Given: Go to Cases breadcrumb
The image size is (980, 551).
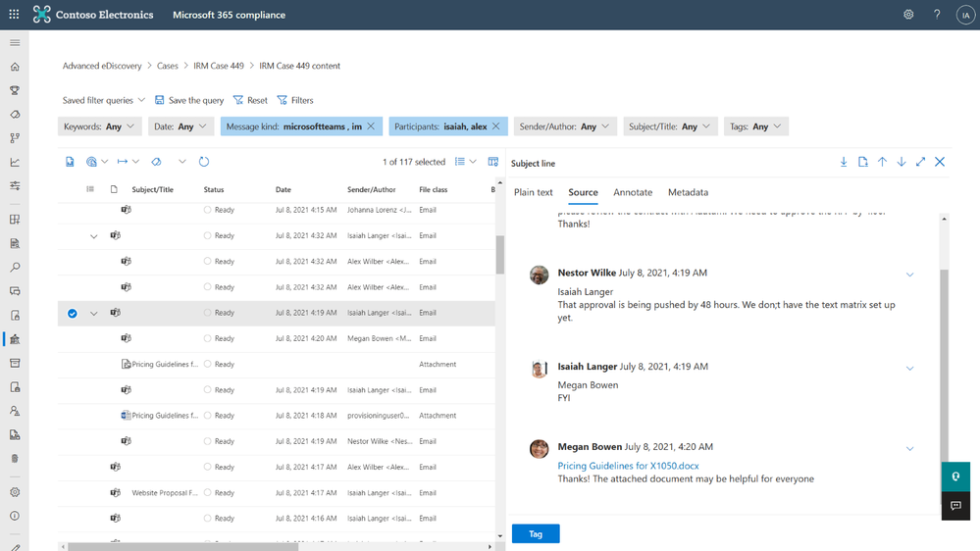Looking at the screenshot, I should [168, 66].
